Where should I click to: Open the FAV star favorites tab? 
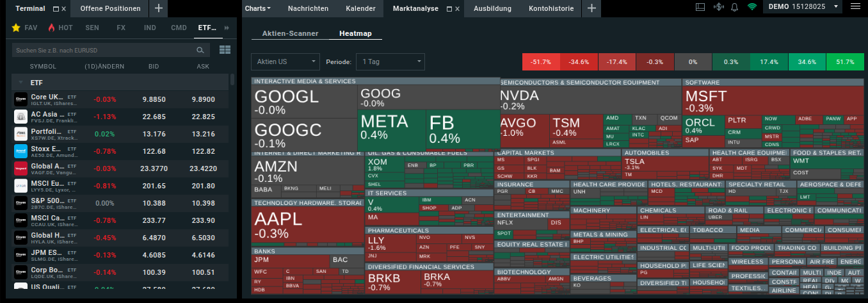pyautogui.click(x=24, y=28)
